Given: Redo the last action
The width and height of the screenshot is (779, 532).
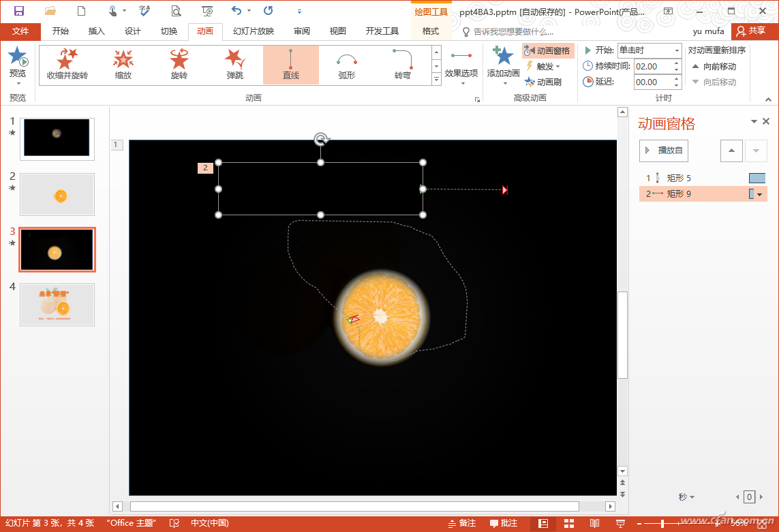Looking at the screenshot, I should point(269,11).
